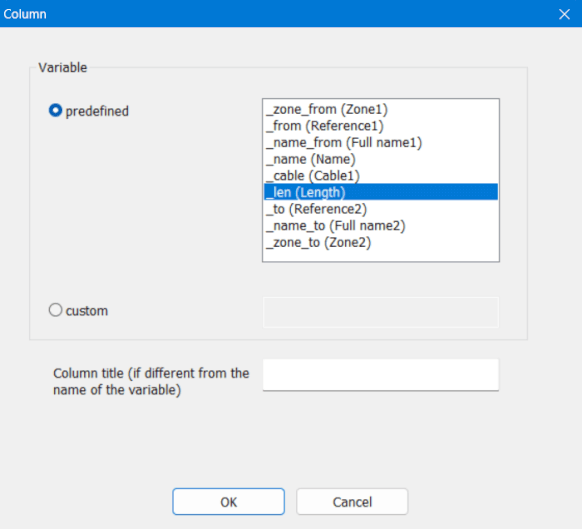Pick _name_from (Full name1) entry

tap(381, 143)
